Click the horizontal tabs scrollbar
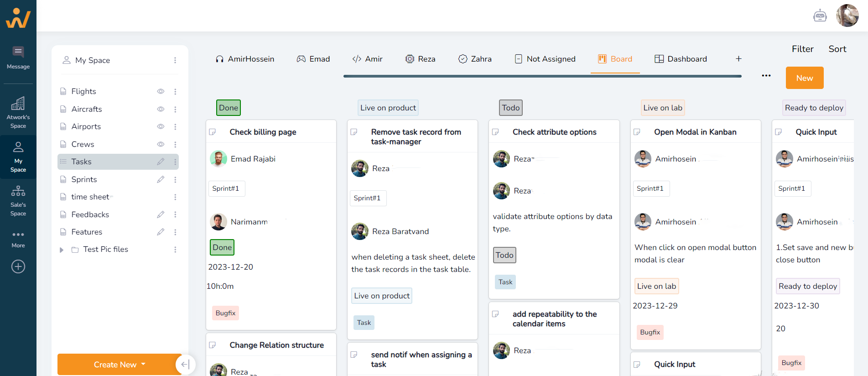Screen dimensions: 868x376 pyautogui.click(x=542, y=76)
